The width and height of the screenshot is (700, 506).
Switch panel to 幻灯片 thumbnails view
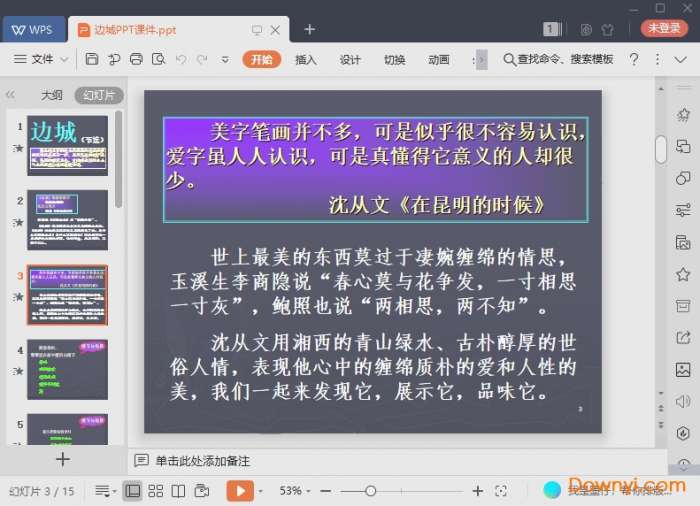[x=98, y=96]
